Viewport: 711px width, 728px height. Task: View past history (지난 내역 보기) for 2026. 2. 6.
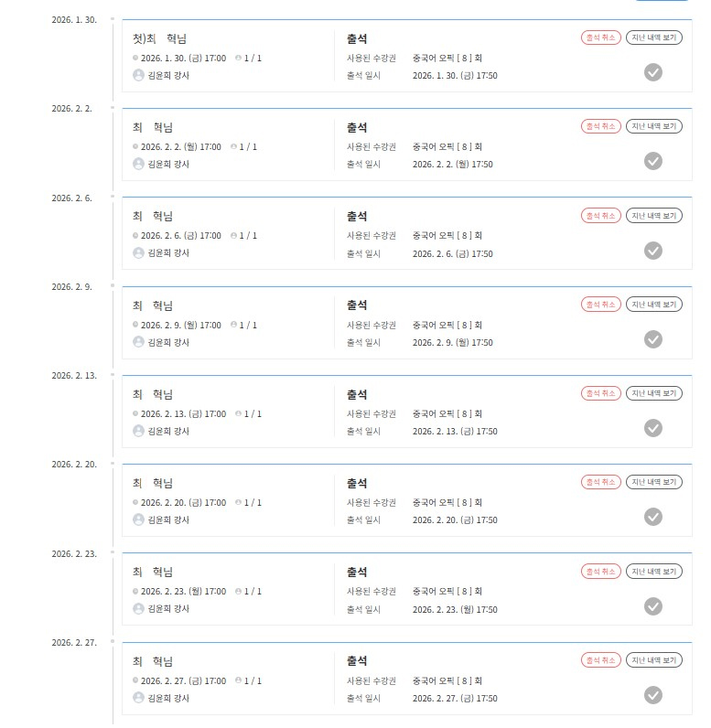point(654,216)
